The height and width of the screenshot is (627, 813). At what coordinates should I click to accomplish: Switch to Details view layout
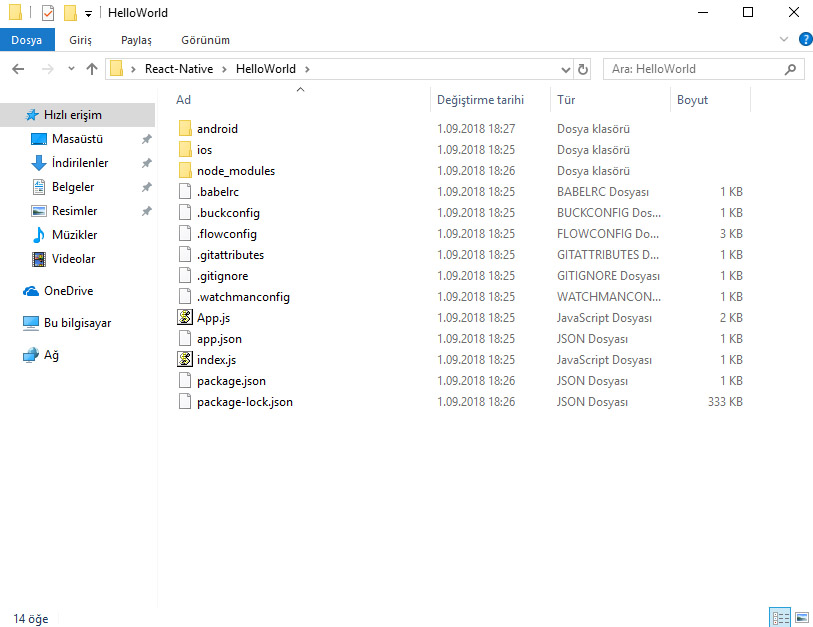[x=779, y=618]
